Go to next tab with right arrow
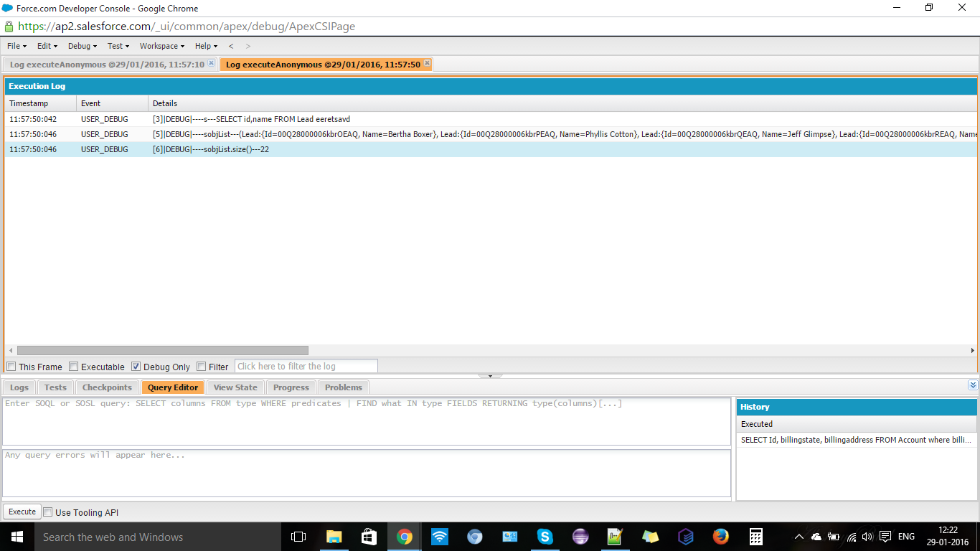Viewport: 980px width, 551px height. pyautogui.click(x=248, y=46)
